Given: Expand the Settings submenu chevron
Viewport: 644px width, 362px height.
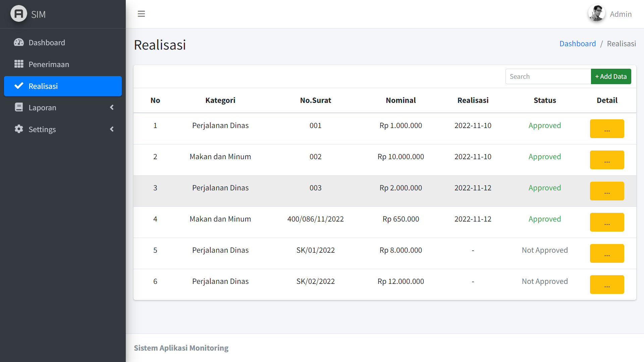Looking at the screenshot, I should (112, 129).
